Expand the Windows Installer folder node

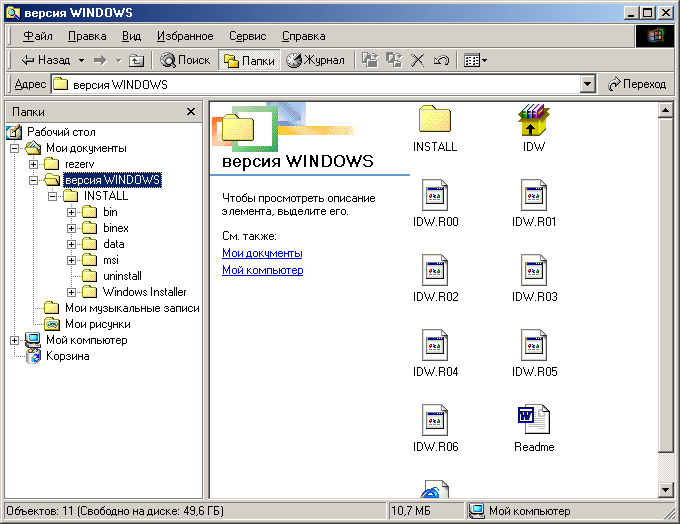pos(72,292)
